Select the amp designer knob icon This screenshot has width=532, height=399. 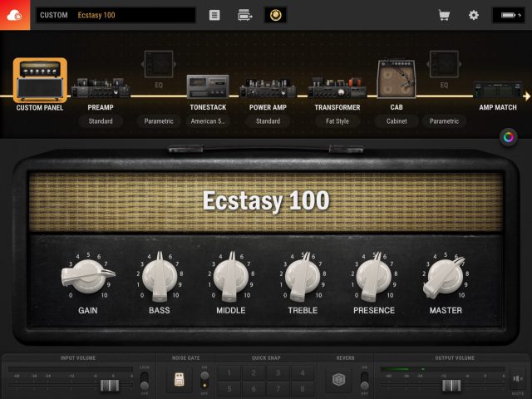point(275,15)
